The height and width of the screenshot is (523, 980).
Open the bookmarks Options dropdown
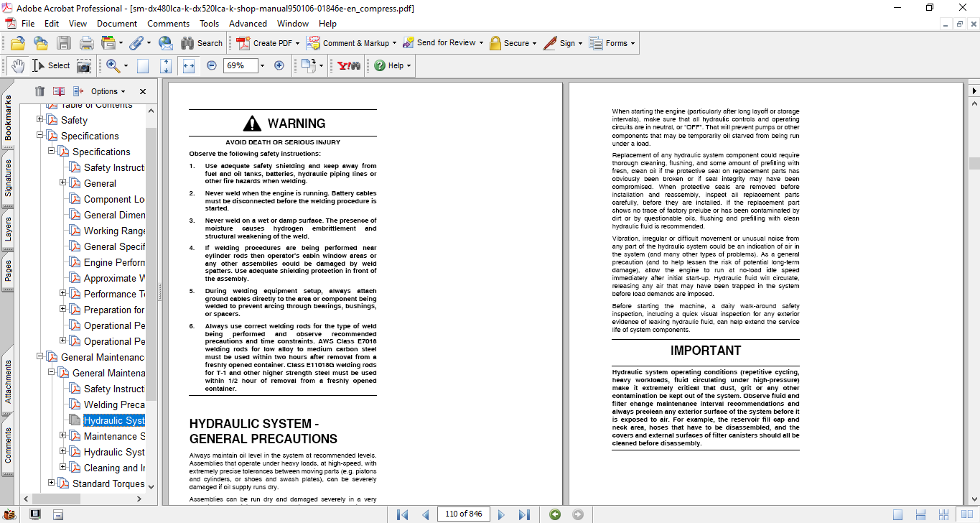(108, 91)
